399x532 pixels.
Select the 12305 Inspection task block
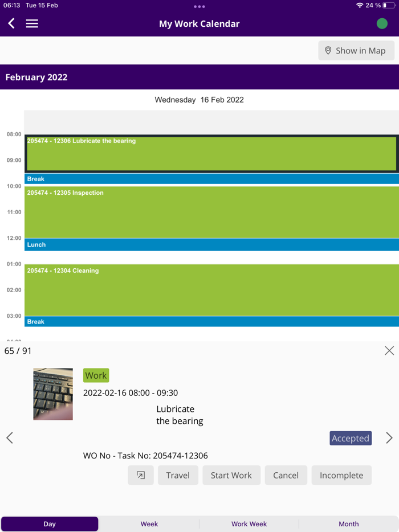point(211,212)
